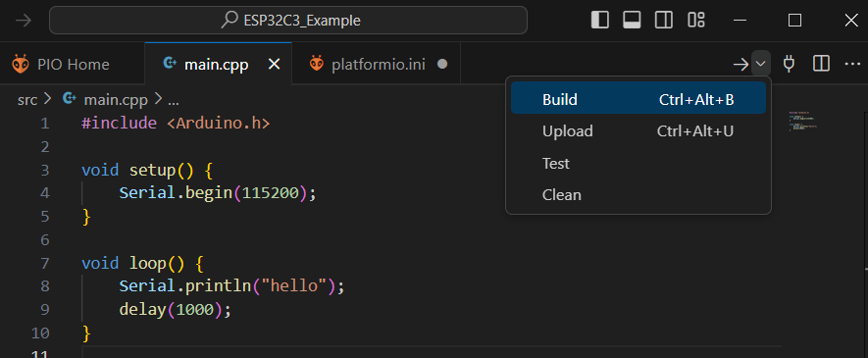Expand the breadcrumb ellipsis symbol
The image size is (868, 358).
pos(174,101)
